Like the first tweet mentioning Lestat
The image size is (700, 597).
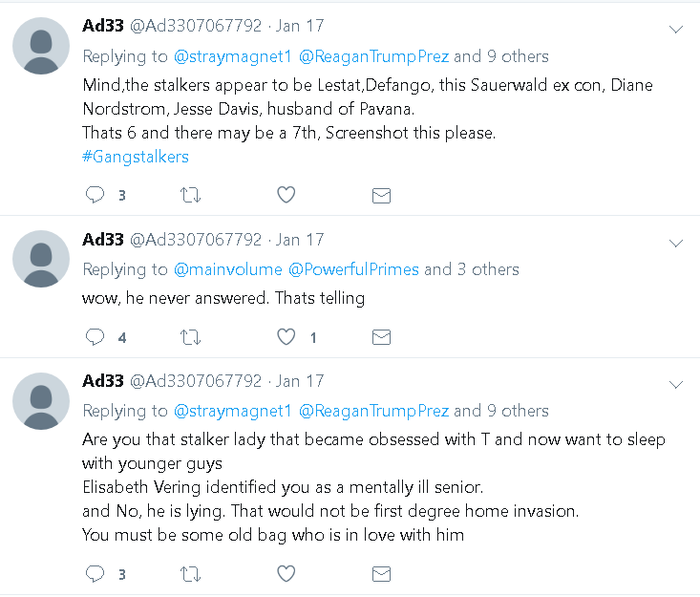point(286,195)
